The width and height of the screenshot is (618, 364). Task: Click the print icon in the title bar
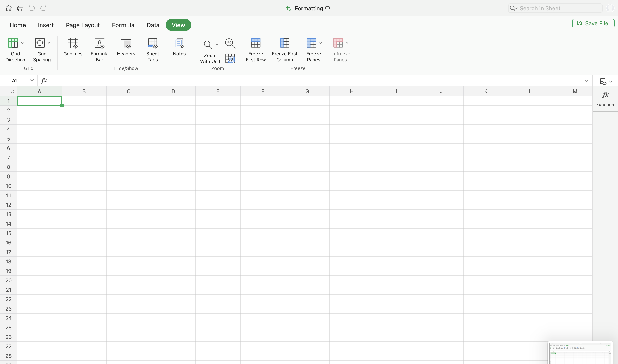[x=20, y=8]
